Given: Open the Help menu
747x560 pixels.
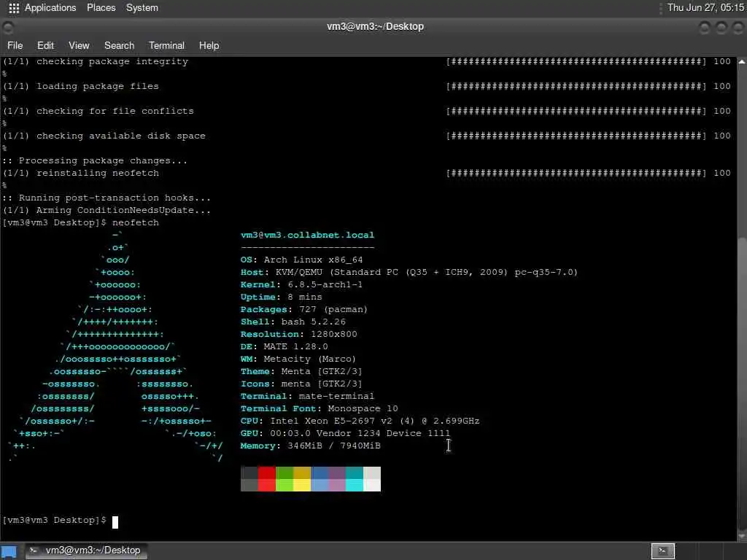Looking at the screenshot, I should pos(209,46).
